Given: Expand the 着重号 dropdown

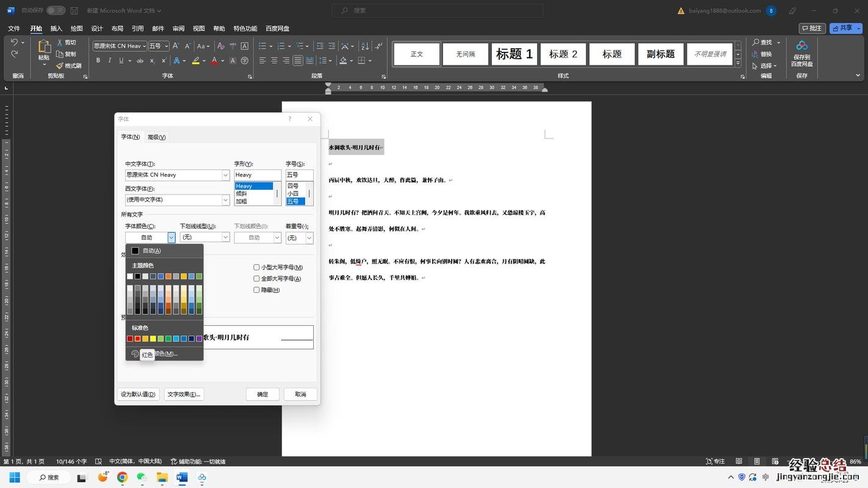Looking at the screenshot, I should coord(309,238).
